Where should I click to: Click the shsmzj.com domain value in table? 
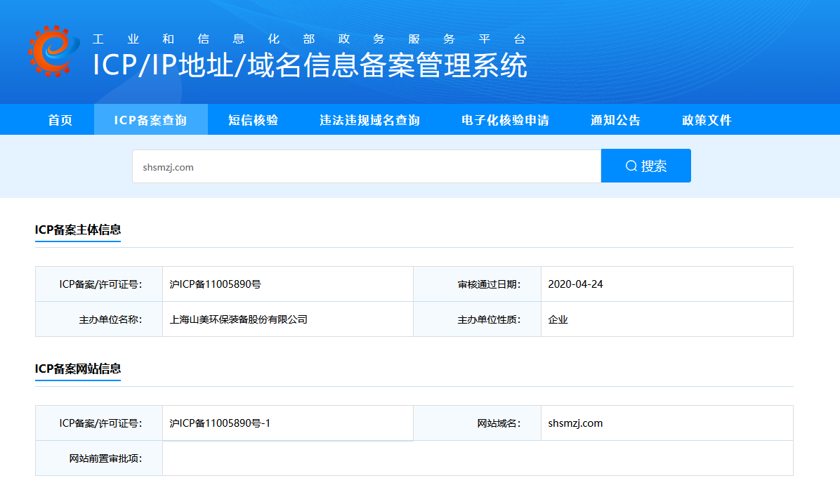[575, 423]
